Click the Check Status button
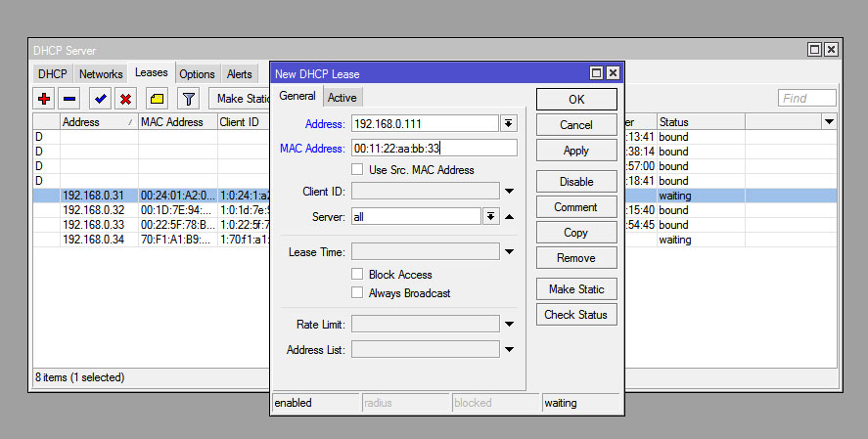 tap(576, 315)
